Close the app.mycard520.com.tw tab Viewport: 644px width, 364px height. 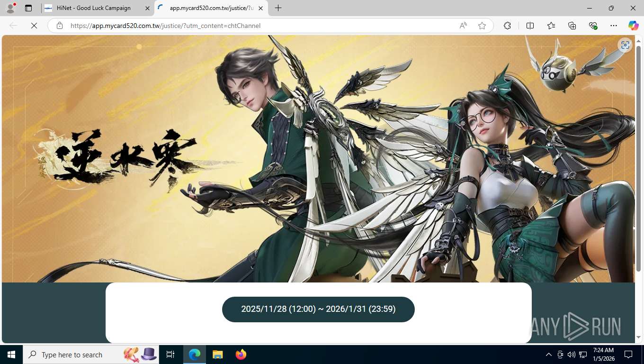pos(260,8)
